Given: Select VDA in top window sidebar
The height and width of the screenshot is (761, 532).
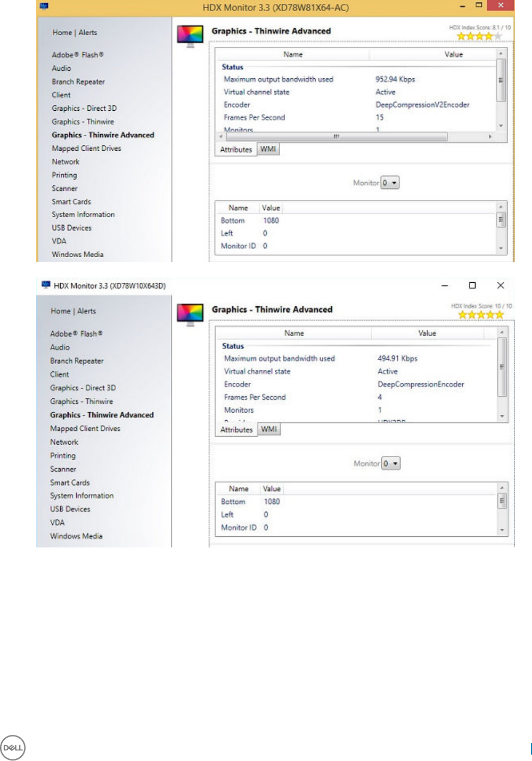Looking at the screenshot, I should tap(59, 241).
